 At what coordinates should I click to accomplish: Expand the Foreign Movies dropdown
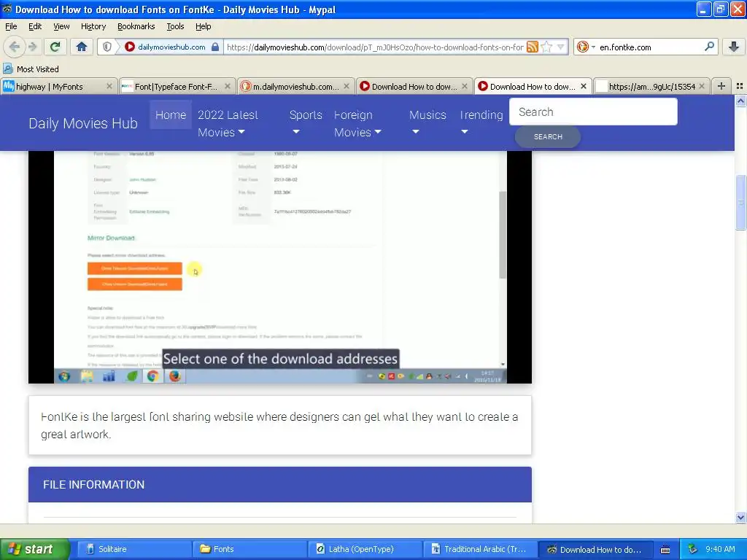pyautogui.click(x=357, y=123)
